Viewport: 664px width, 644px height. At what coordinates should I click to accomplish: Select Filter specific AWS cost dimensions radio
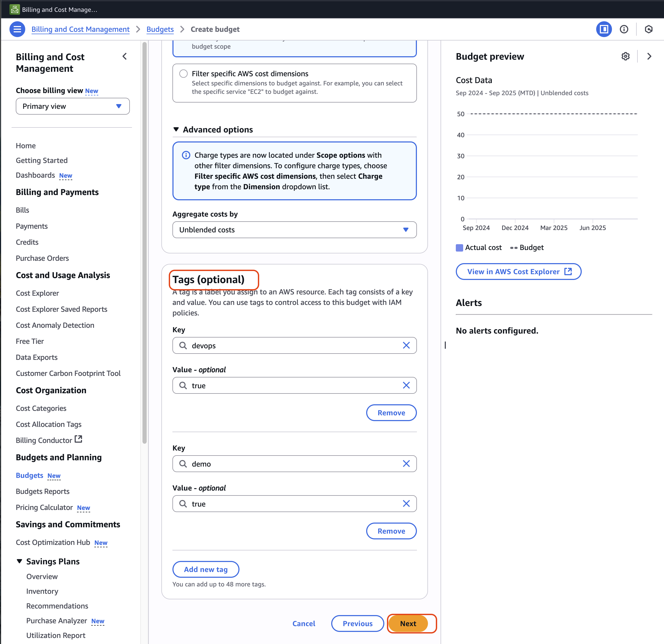(x=183, y=74)
